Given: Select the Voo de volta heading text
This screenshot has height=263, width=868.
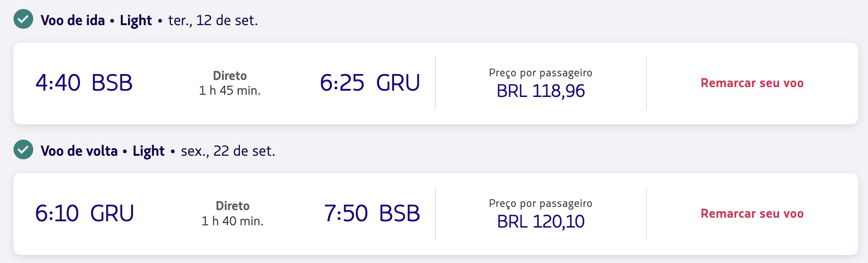Looking at the screenshot, I should (x=79, y=151).
